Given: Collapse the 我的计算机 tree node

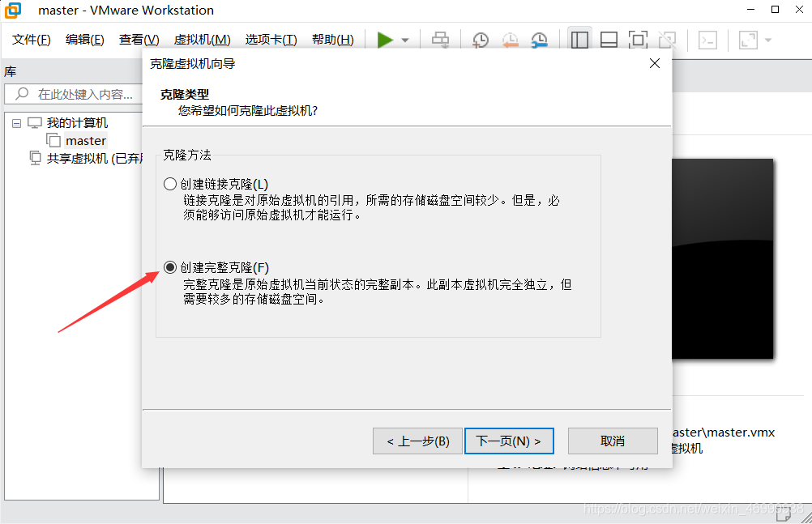Looking at the screenshot, I should (16, 123).
